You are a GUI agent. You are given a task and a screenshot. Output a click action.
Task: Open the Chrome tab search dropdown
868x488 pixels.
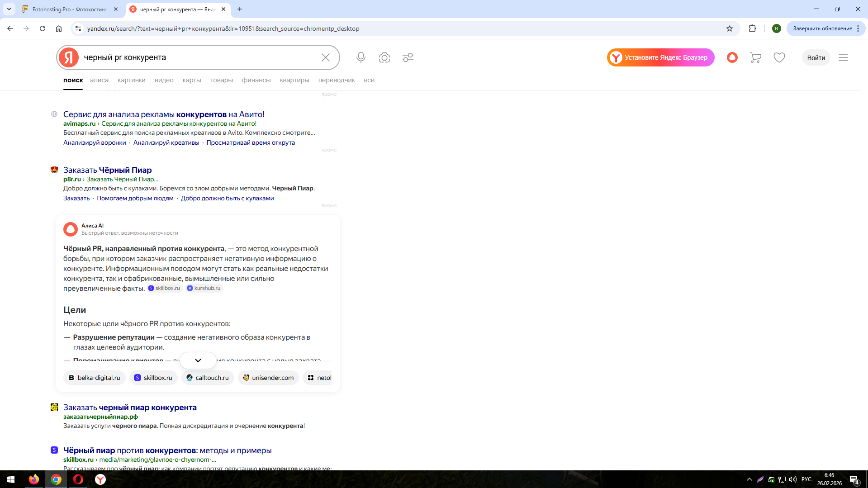click(9, 9)
